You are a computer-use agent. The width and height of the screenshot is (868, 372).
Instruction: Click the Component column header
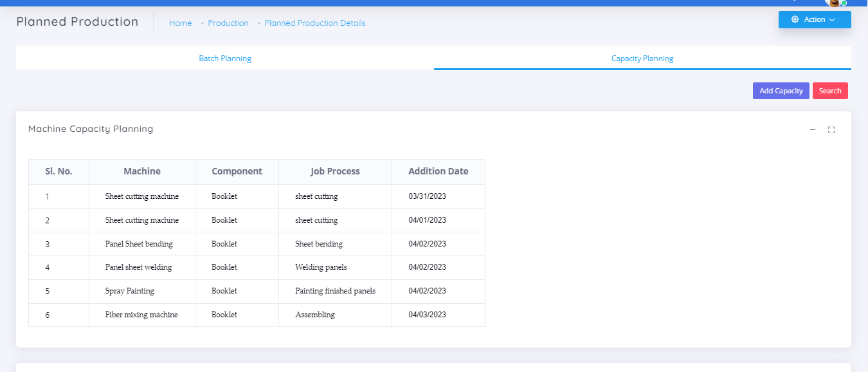click(x=237, y=171)
